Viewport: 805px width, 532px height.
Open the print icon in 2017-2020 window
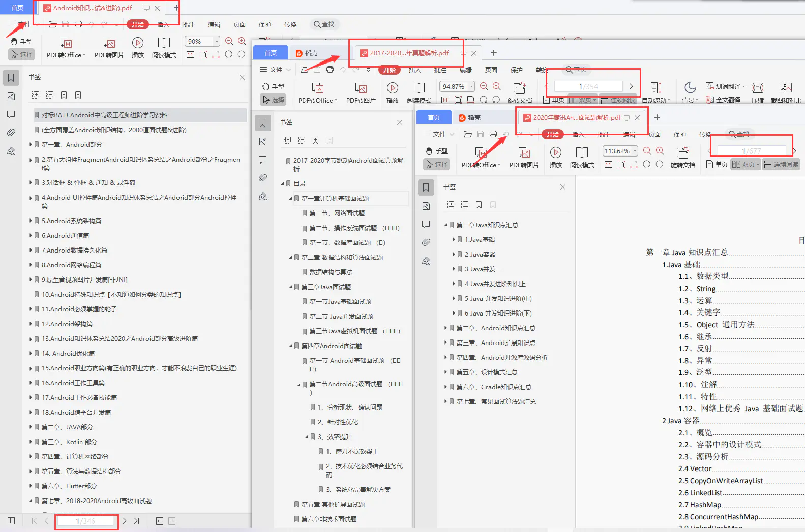tap(330, 70)
